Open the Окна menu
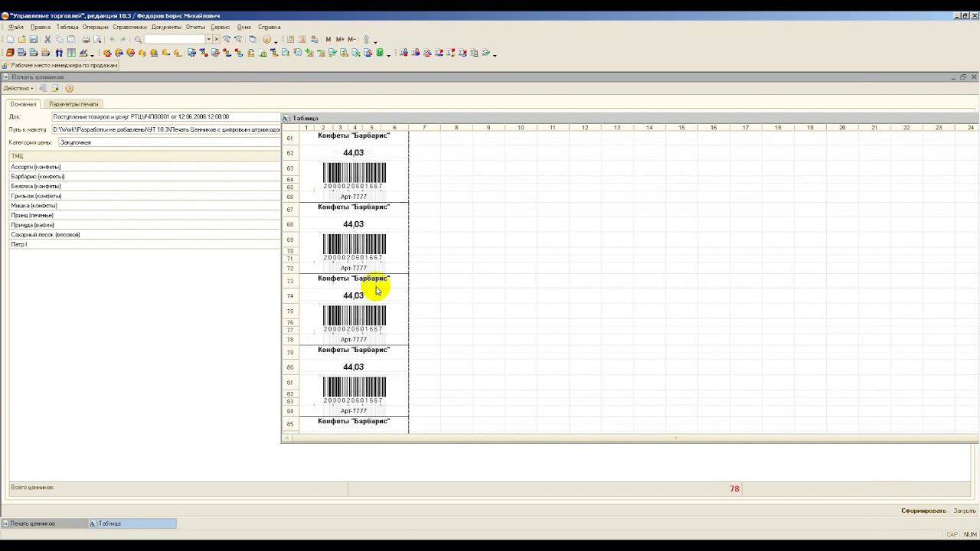 [x=243, y=27]
